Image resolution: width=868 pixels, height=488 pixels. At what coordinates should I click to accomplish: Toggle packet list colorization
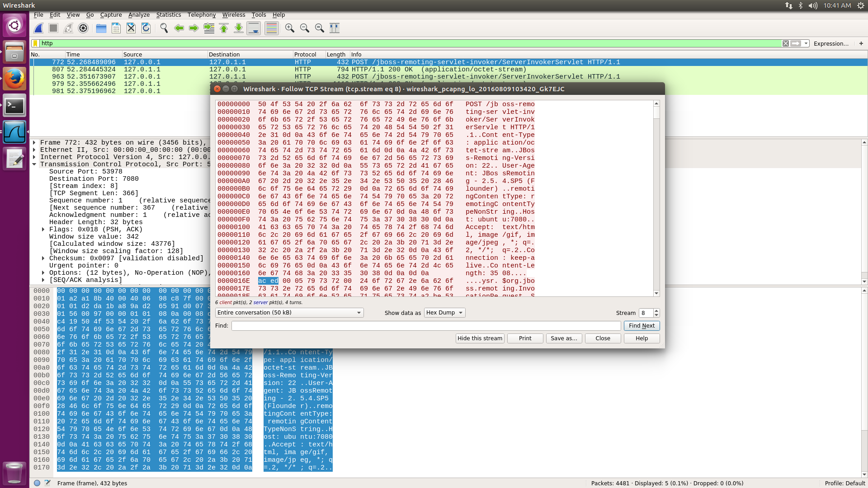pos(272,28)
